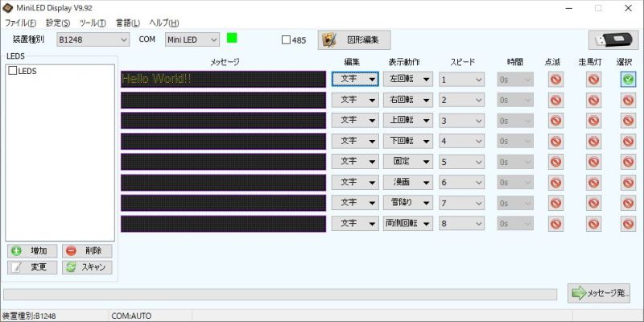Image resolution: width=644 pixels, height=322 pixels.
Task: Toggle 選択 on the second message row
Action: tap(628, 100)
